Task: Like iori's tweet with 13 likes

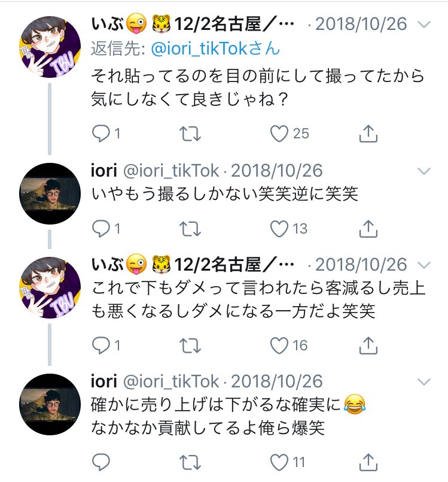Action: [280, 228]
